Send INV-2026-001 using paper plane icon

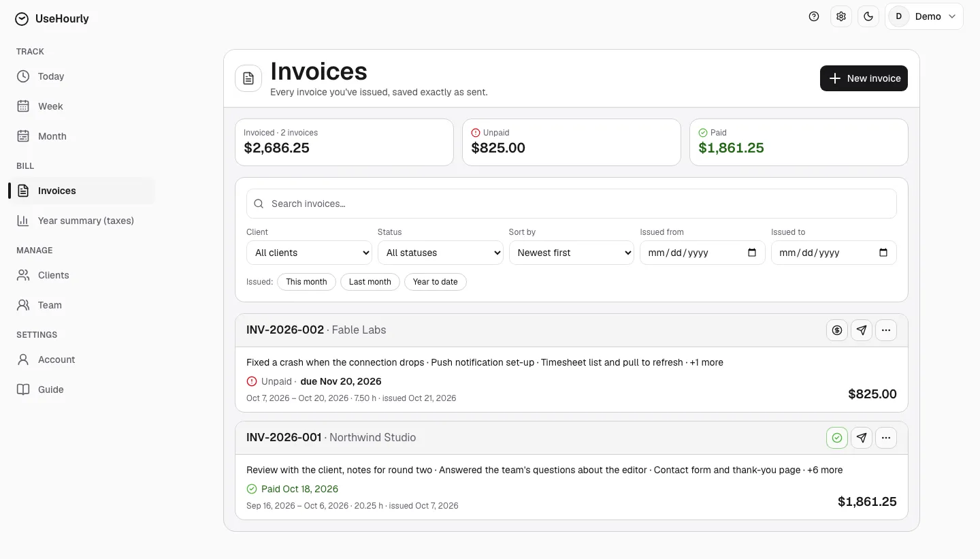pyautogui.click(x=862, y=438)
